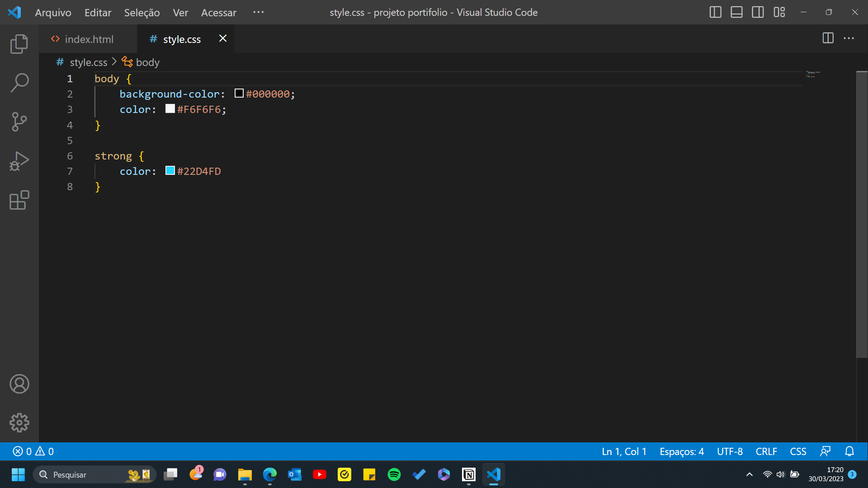The width and height of the screenshot is (868, 488).
Task: Open File Explorer from taskbar
Action: click(245, 474)
